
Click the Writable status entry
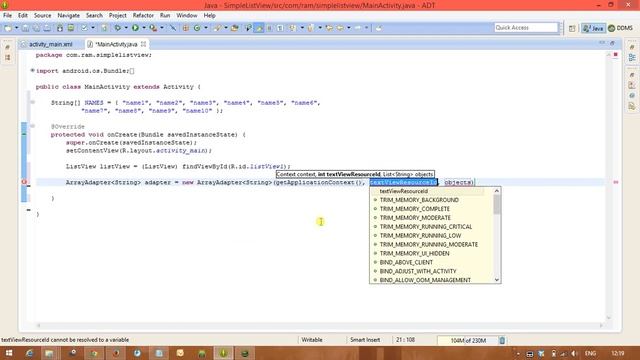[x=312, y=340]
